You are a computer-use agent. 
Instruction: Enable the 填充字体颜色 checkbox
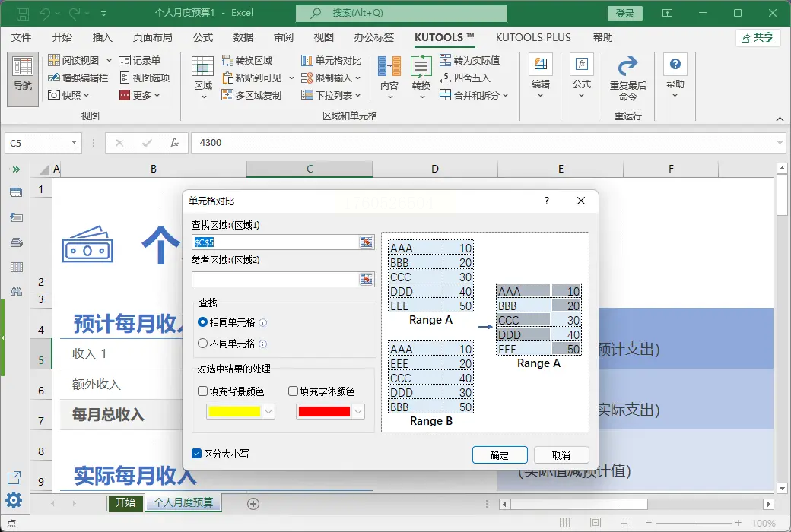click(x=294, y=391)
